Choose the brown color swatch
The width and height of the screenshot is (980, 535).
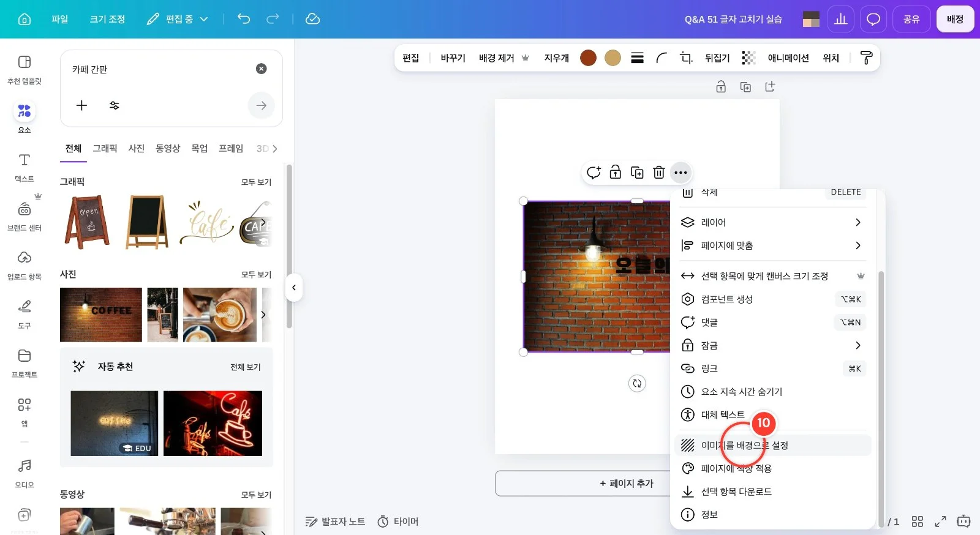coord(588,58)
